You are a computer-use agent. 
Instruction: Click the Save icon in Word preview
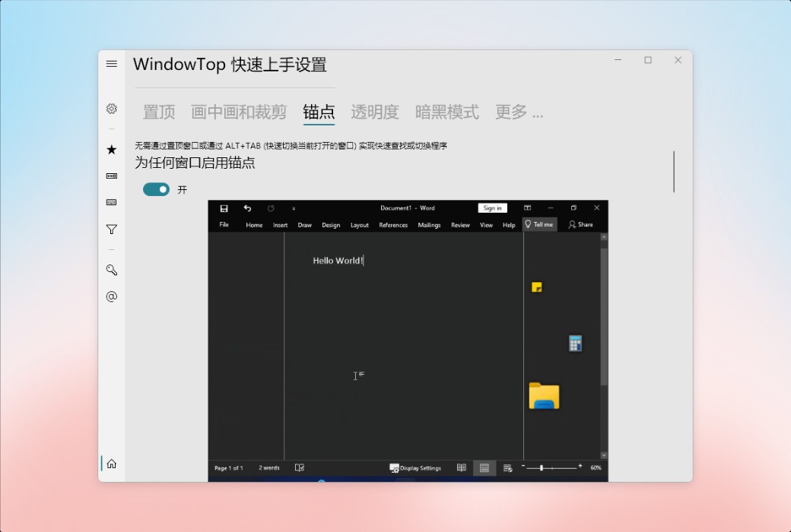224,208
